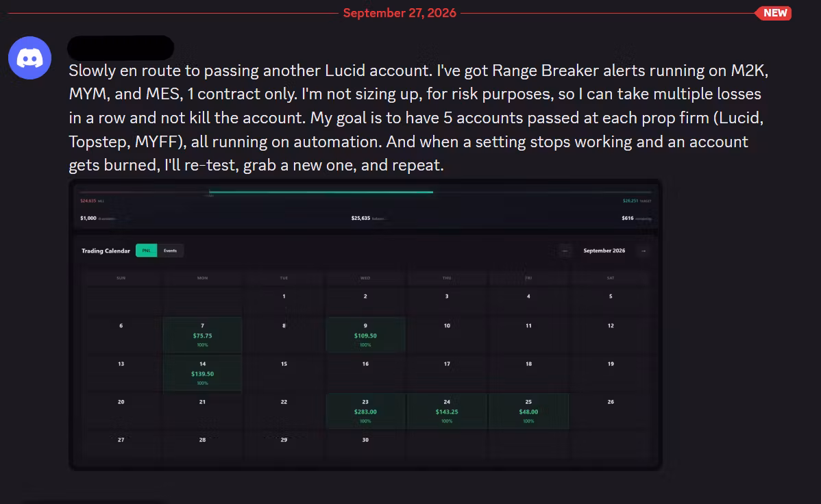
Task: Click the red NEW badge
Action: point(773,13)
